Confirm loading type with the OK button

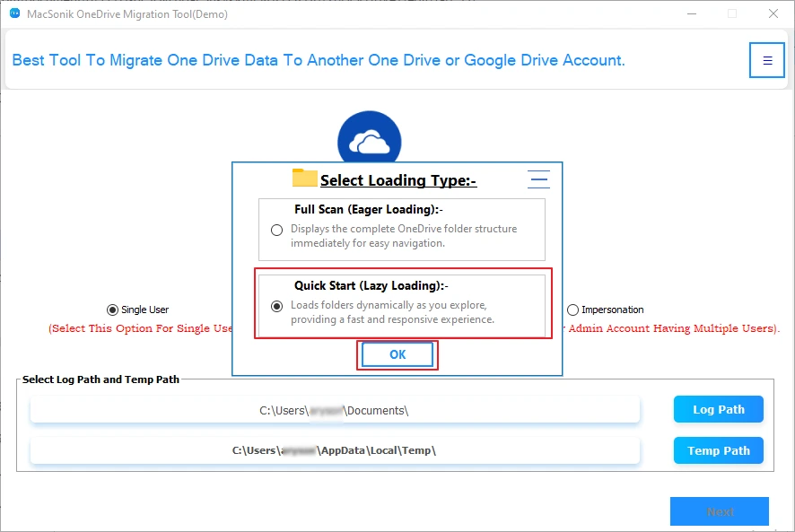coord(397,354)
